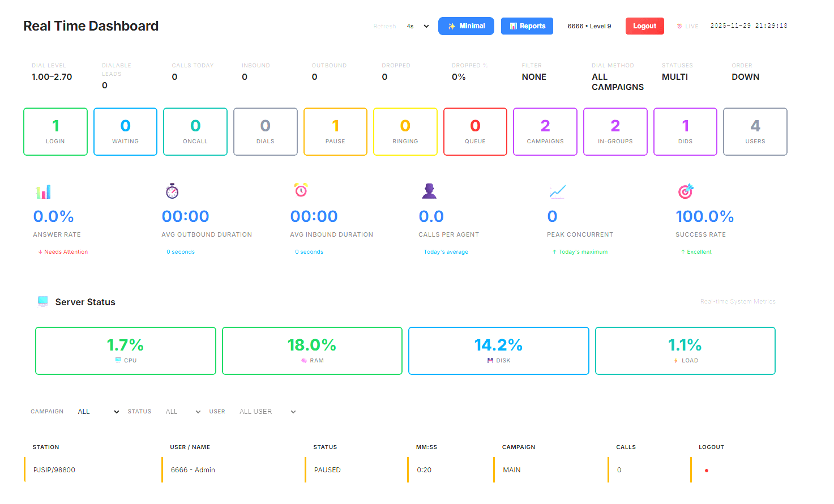
Task: Click the person icon above Calls Per Agent
Action: [x=430, y=191]
